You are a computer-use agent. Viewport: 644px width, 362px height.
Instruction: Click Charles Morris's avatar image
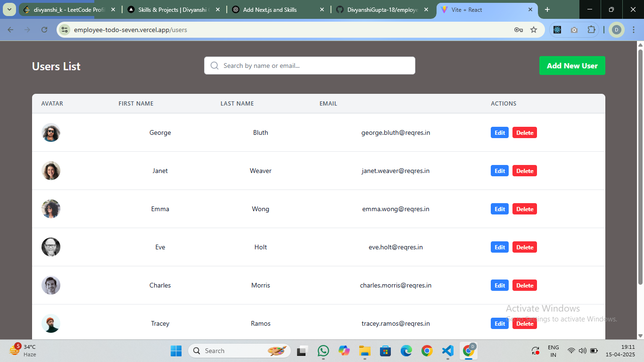tap(51, 285)
